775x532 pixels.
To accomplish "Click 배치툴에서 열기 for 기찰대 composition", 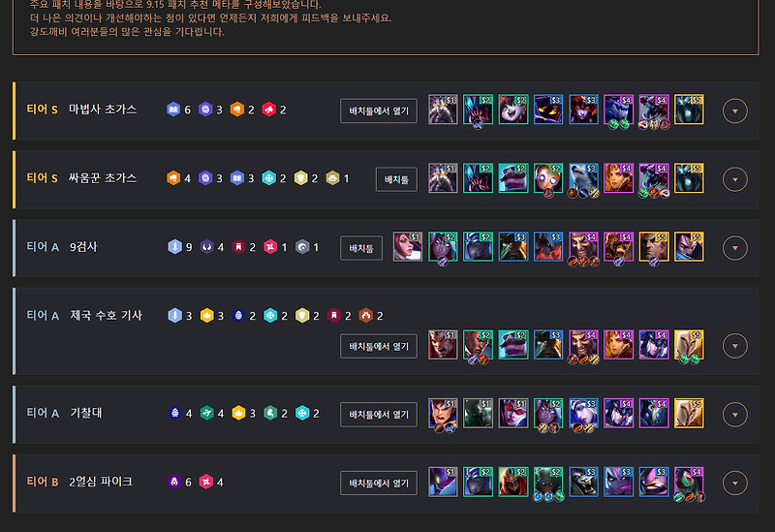I will (379, 415).
